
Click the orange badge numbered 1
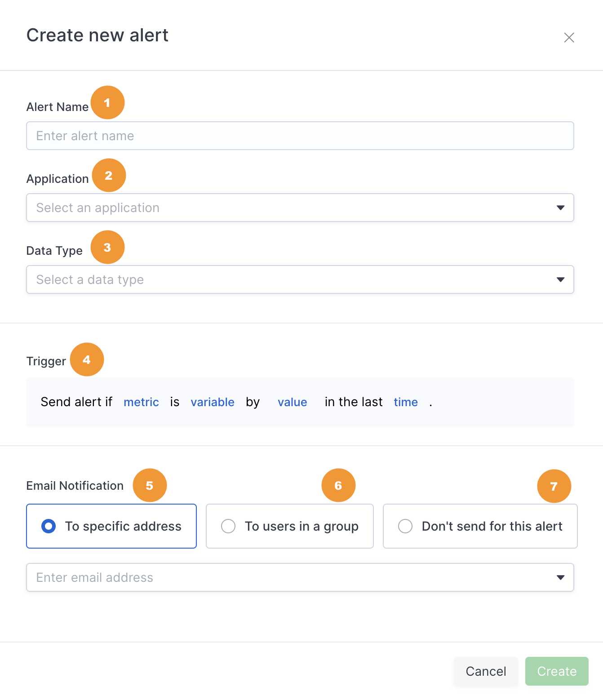(107, 102)
